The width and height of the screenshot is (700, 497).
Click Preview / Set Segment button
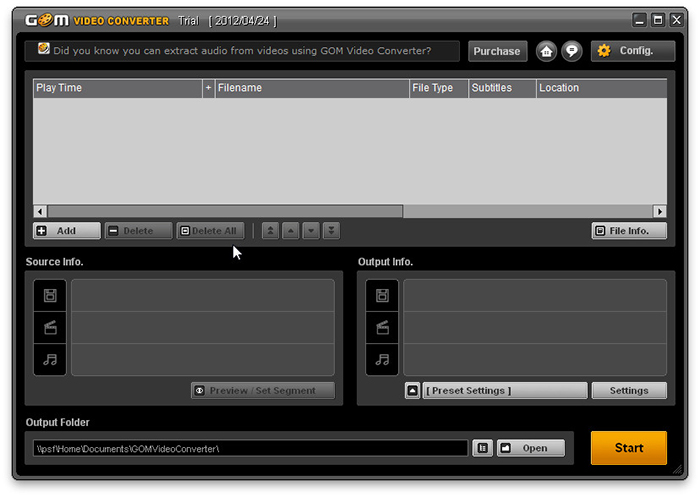[x=262, y=391]
